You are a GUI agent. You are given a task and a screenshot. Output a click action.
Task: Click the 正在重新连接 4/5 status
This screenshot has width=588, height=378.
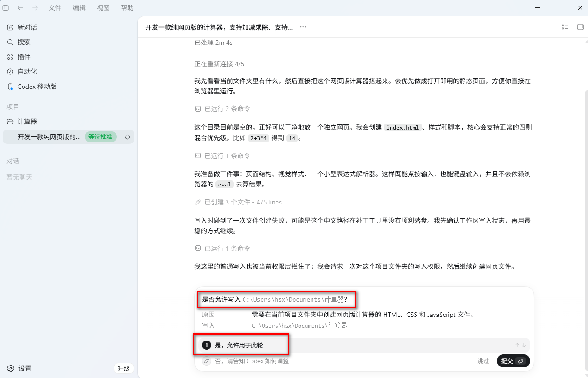(219, 64)
